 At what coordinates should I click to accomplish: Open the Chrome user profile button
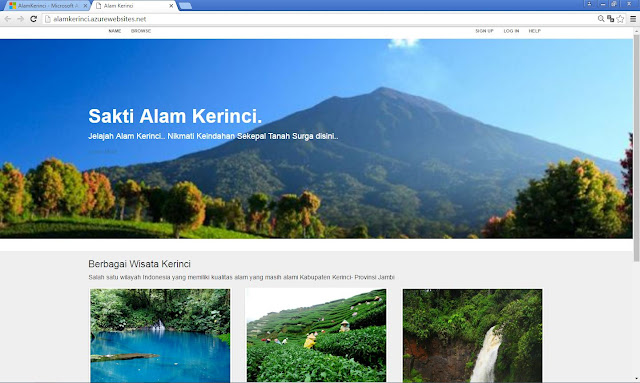click(589, 4)
